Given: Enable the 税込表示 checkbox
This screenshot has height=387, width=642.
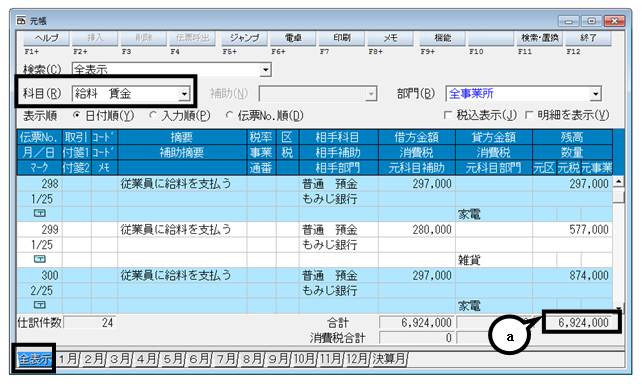Looking at the screenshot, I should pos(448,115).
